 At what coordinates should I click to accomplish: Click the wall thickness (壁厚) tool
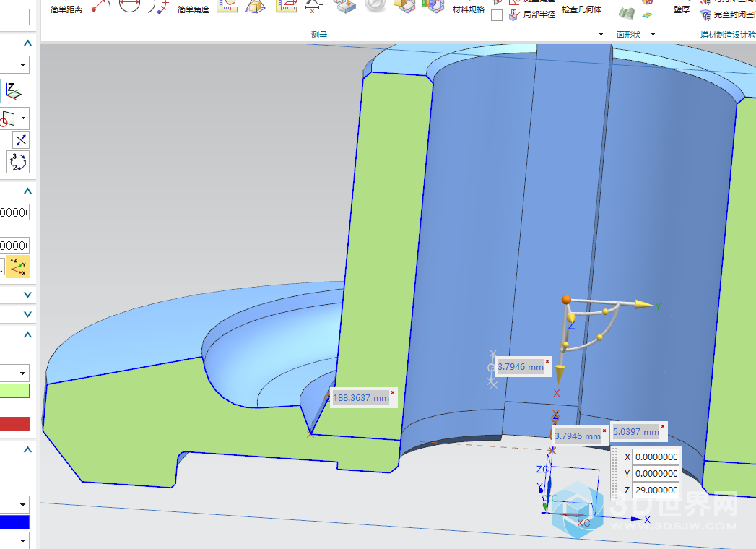[681, 9]
